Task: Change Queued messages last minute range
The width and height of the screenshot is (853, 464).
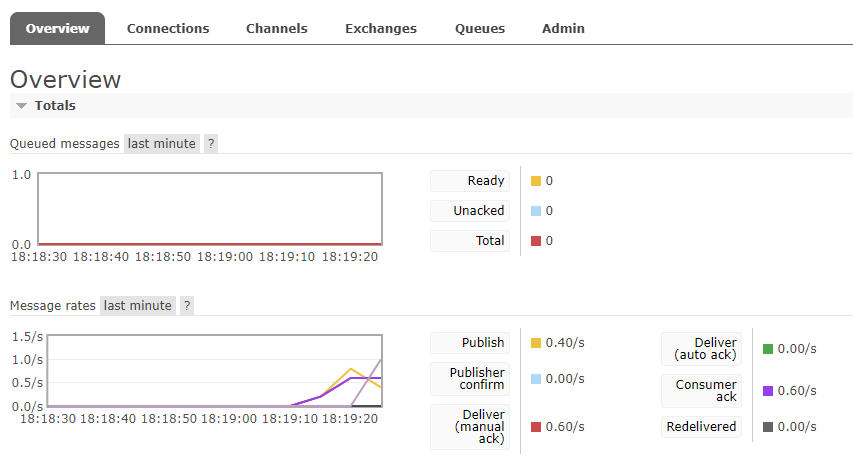Action: (x=161, y=143)
